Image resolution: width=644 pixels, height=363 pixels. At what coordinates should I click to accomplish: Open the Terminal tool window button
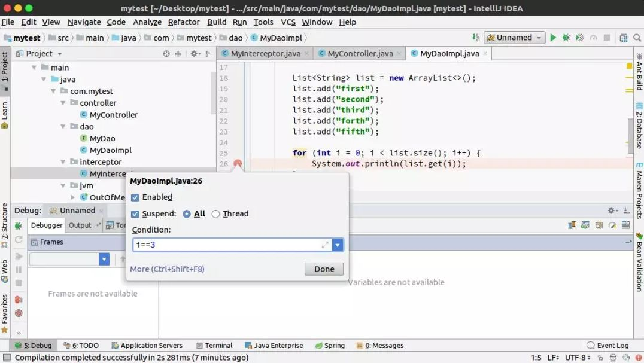click(x=214, y=346)
